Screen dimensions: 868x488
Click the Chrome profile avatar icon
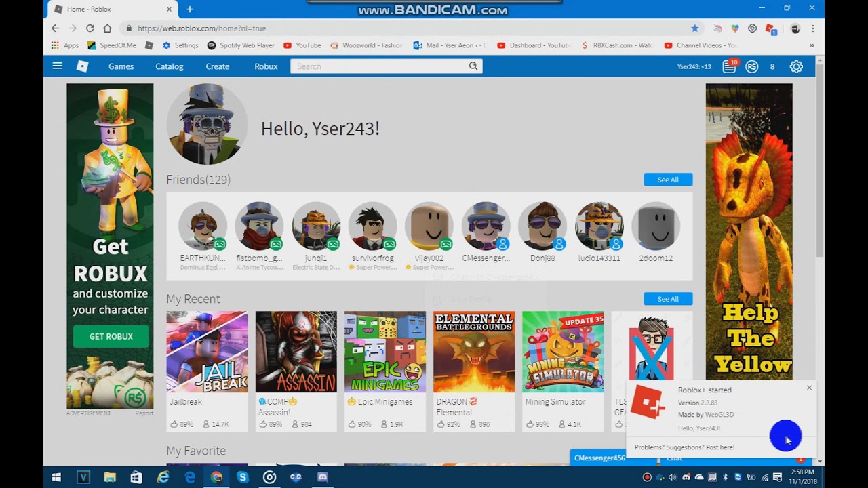[795, 28]
